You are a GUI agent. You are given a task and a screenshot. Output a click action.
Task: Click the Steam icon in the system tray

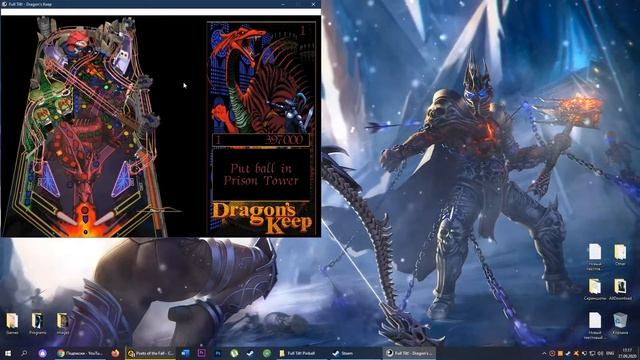(x=568, y=353)
